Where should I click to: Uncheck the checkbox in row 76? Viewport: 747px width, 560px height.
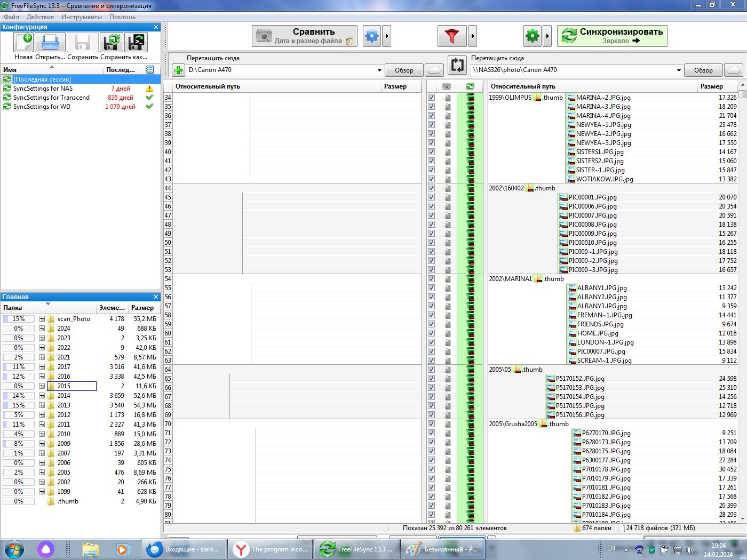coord(431,478)
